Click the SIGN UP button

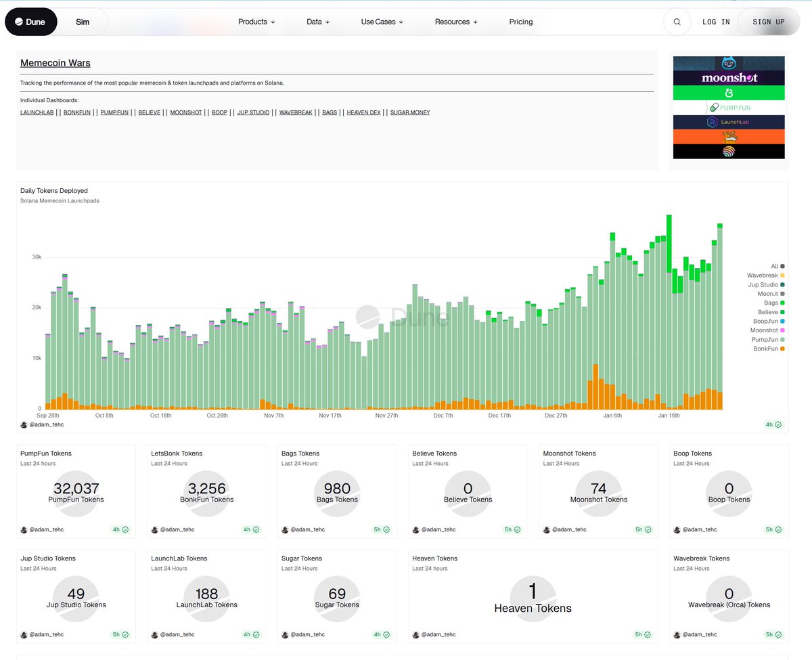pos(769,22)
